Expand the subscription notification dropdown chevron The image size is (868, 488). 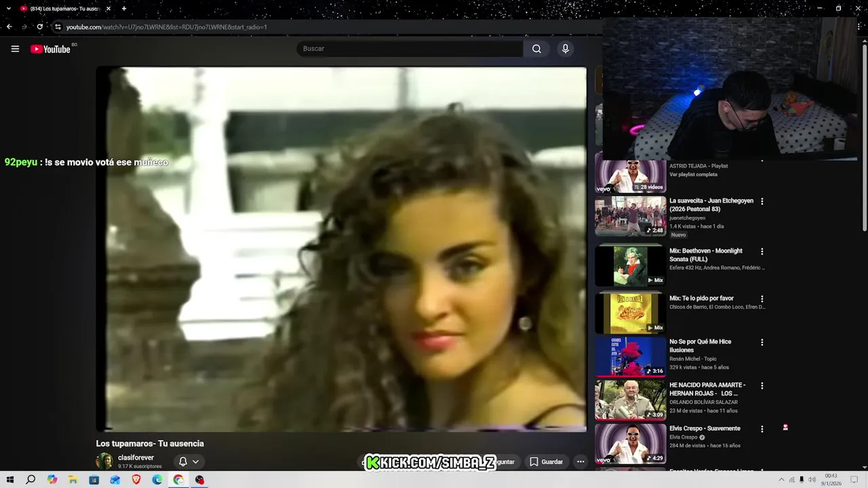click(x=195, y=462)
